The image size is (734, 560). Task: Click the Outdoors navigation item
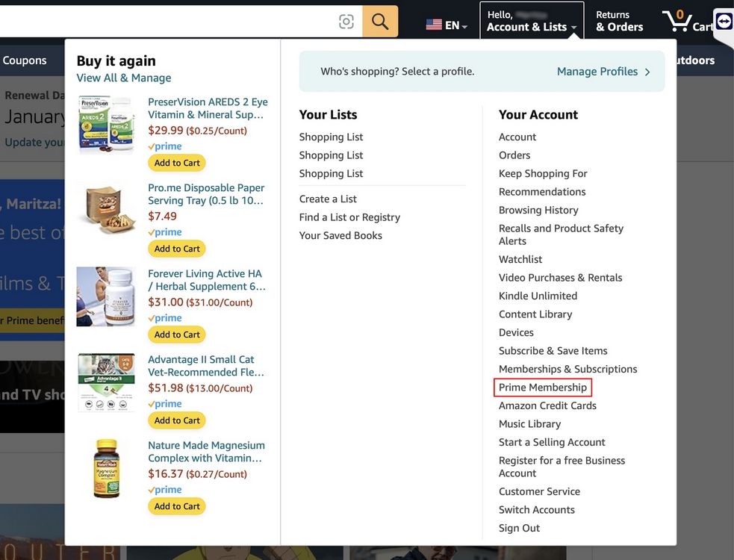pos(694,60)
